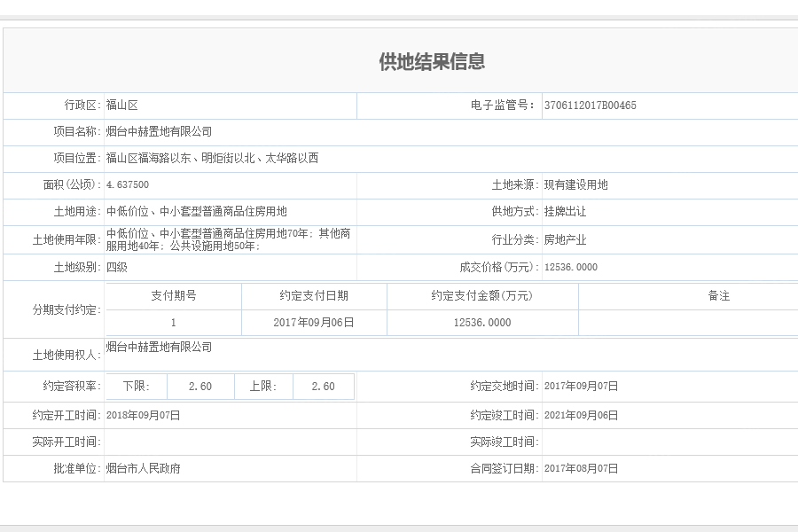The width and height of the screenshot is (798, 532).
Task: Select transaction price 12536.0000 beside 成交价格
Action: click(570, 267)
